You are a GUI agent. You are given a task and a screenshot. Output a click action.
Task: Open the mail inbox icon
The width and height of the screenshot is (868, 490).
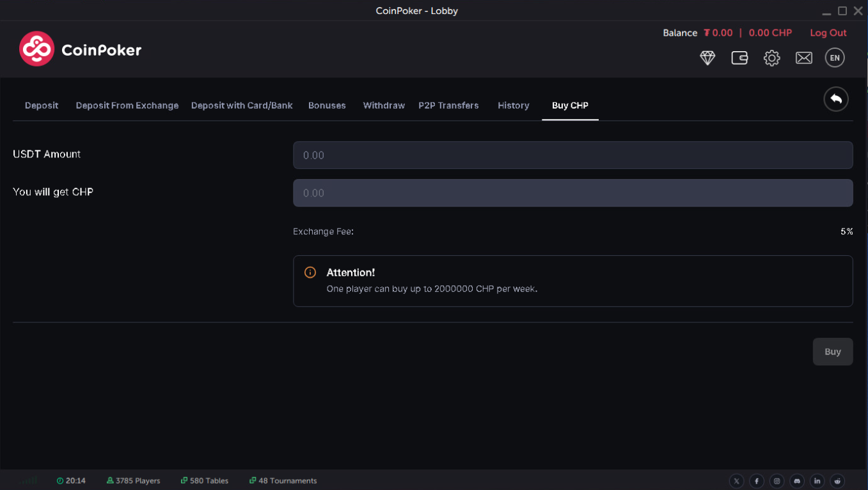(804, 58)
